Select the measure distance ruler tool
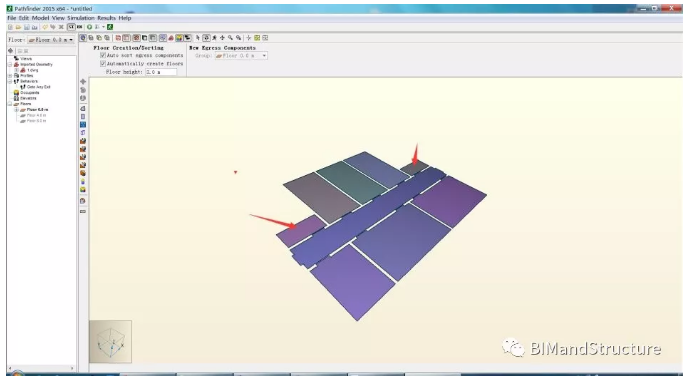Image resolution: width=690 pixels, height=379 pixels. tap(83, 212)
